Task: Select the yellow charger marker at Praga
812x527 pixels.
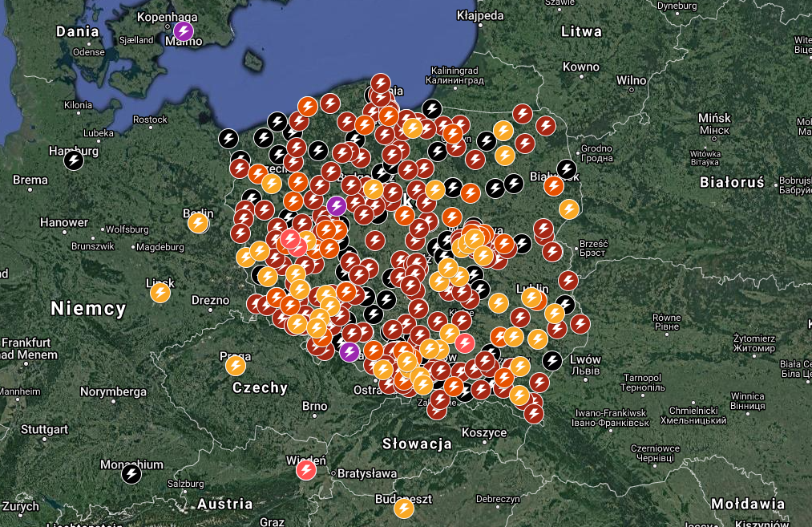Action: click(x=236, y=366)
